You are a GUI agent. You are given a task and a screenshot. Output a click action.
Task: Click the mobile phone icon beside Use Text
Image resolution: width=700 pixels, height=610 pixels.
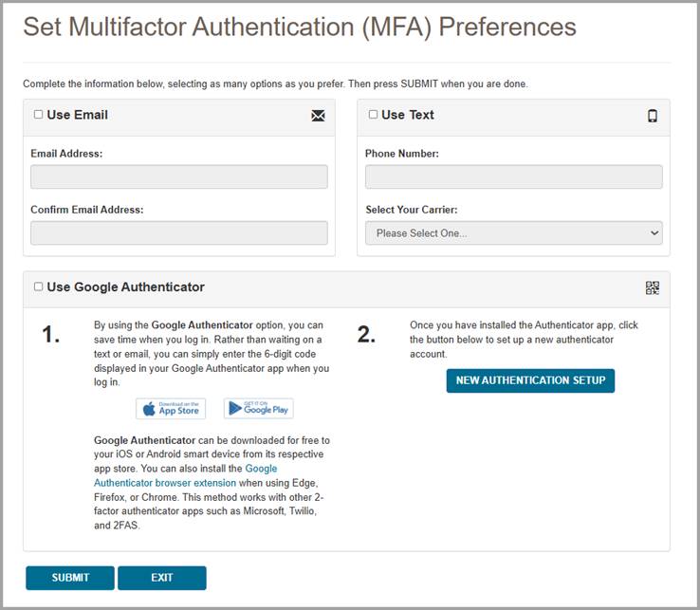(653, 116)
